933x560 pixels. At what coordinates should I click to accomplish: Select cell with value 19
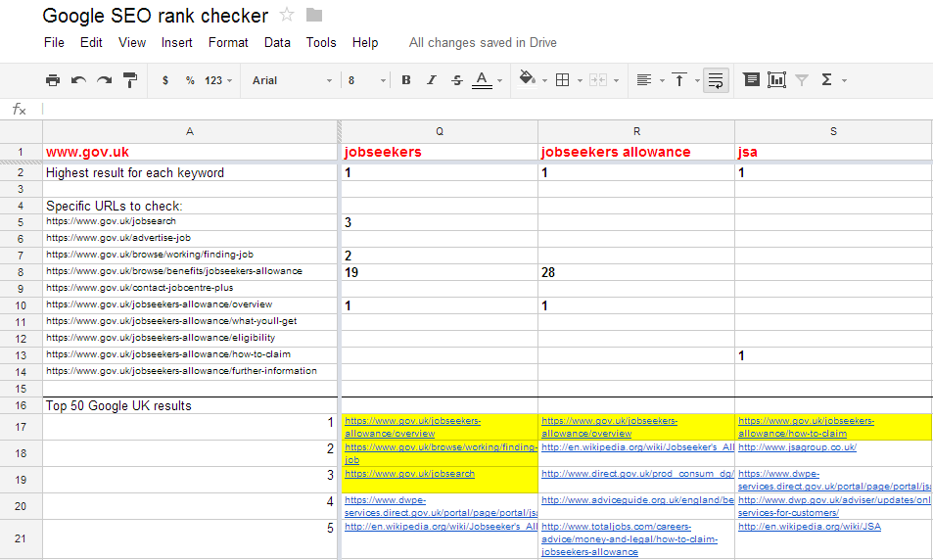click(440, 272)
